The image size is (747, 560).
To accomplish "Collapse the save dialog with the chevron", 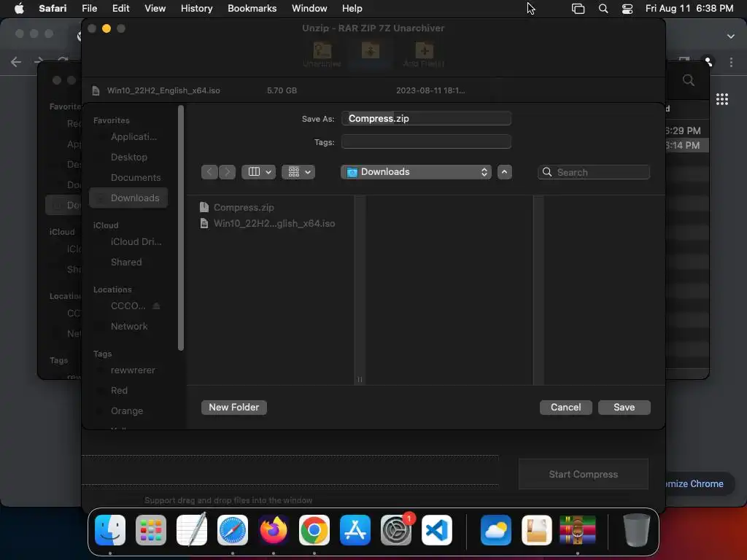I will [x=505, y=172].
